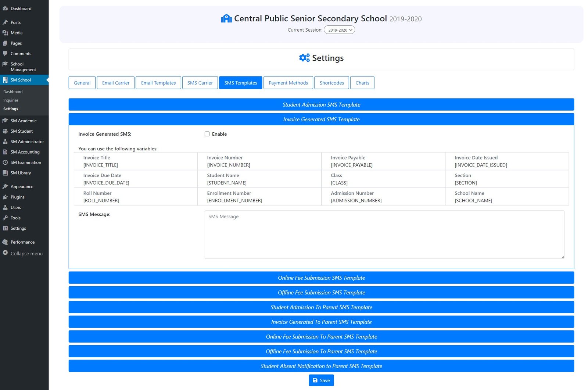Select the SMS Templates tab

coord(241,83)
